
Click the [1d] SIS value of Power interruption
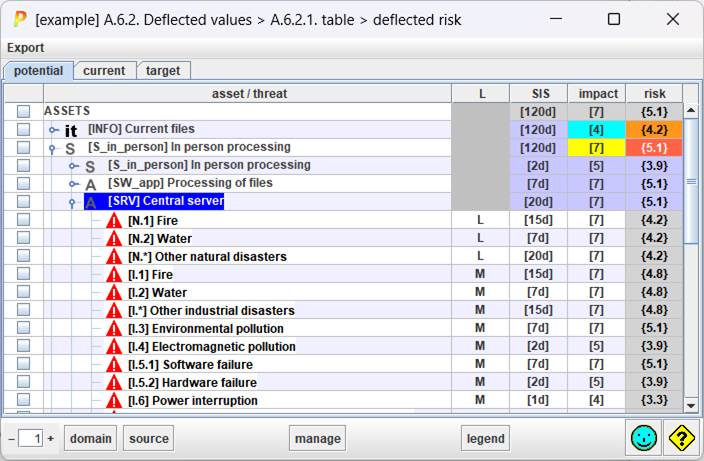pos(538,400)
